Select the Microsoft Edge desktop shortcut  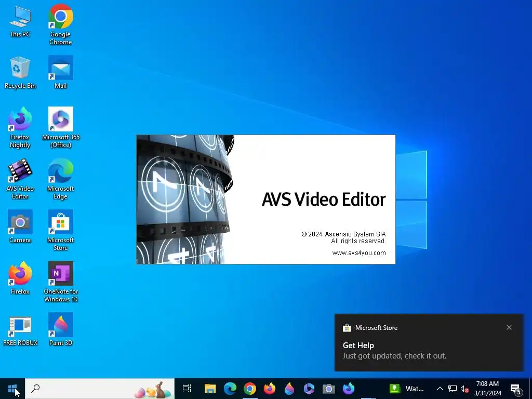61,179
